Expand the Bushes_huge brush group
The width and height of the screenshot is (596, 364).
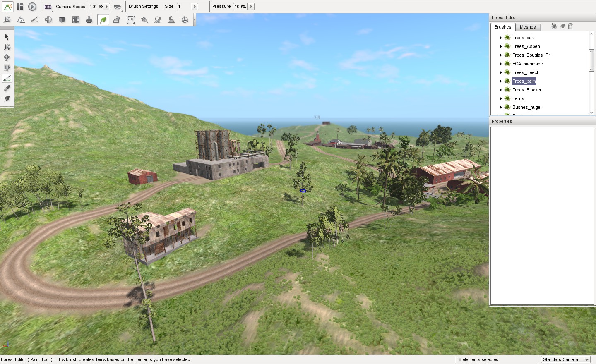click(x=501, y=107)
